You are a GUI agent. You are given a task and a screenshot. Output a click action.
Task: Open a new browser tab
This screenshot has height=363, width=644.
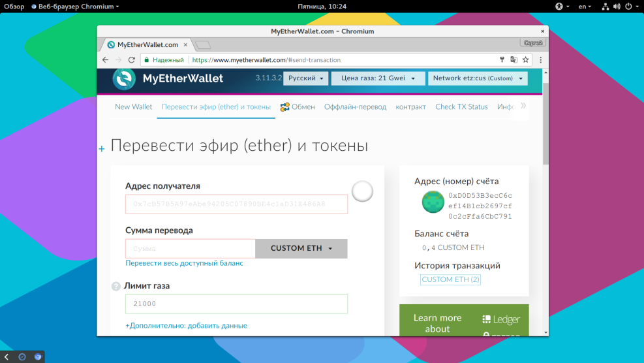pyautogui.click(x=203, y=45)
